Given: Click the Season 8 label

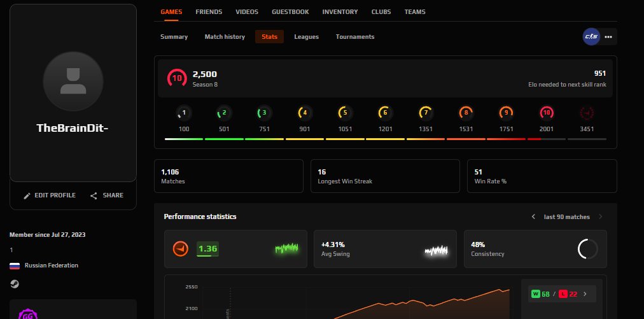Looking at the screenshot, I should [x=205, y=85].
